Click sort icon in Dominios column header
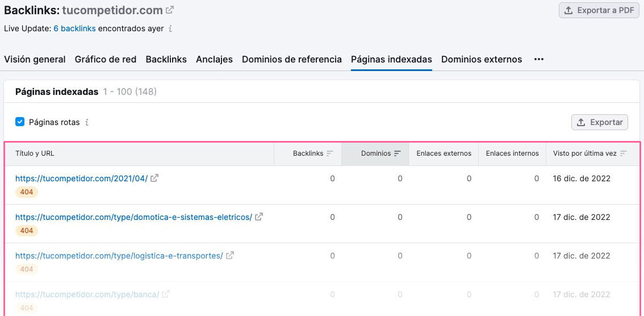This screenshot has height=316, width=644. point(398,153)
